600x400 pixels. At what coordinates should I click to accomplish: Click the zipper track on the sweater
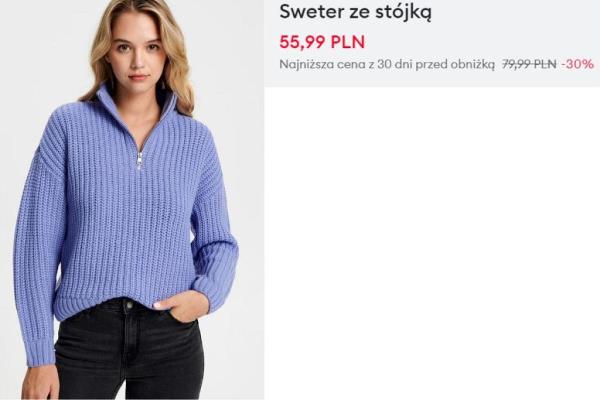(153, 128)
